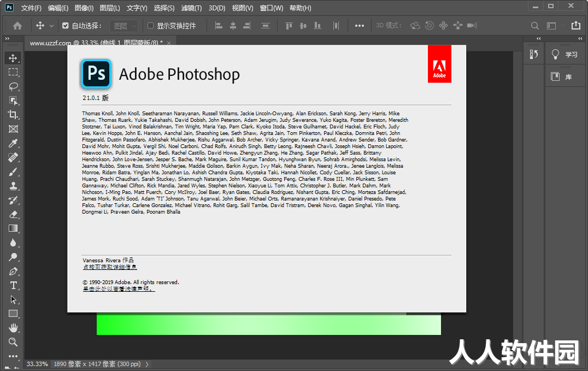588x371 pixels.
Task: Click align top edges icon
Action: tap(289, 26)
